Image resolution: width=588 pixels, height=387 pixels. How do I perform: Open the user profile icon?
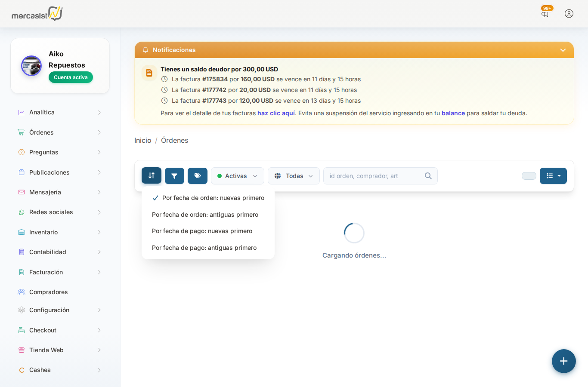569,14
